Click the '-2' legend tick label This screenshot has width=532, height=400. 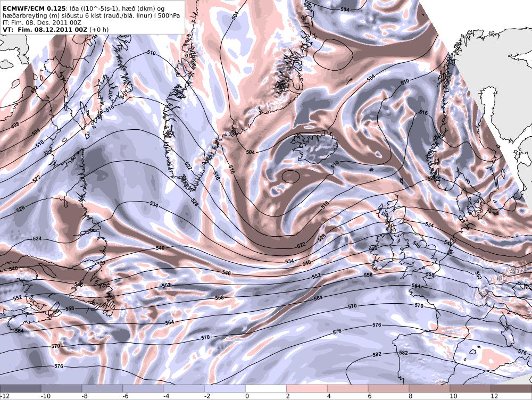207,396
